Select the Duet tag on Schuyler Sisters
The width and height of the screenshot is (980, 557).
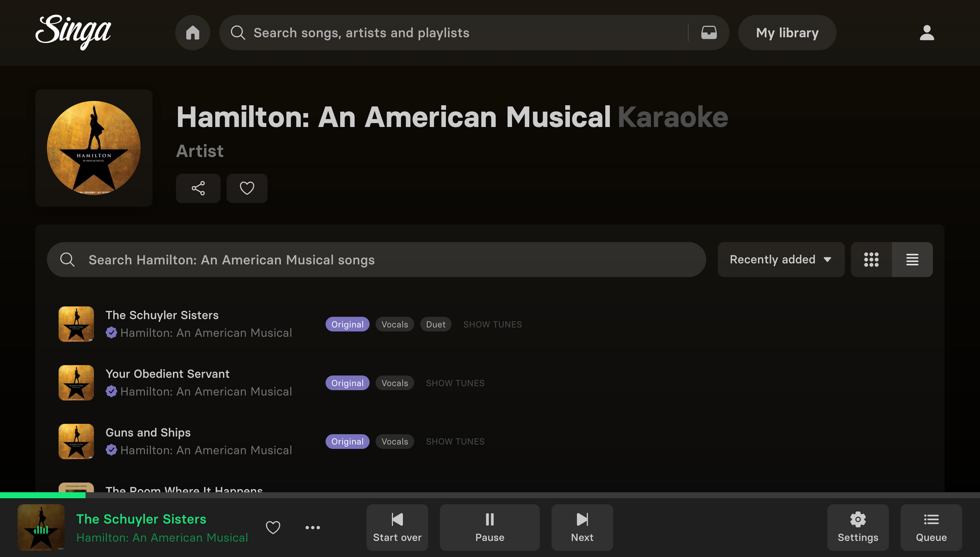436,325
